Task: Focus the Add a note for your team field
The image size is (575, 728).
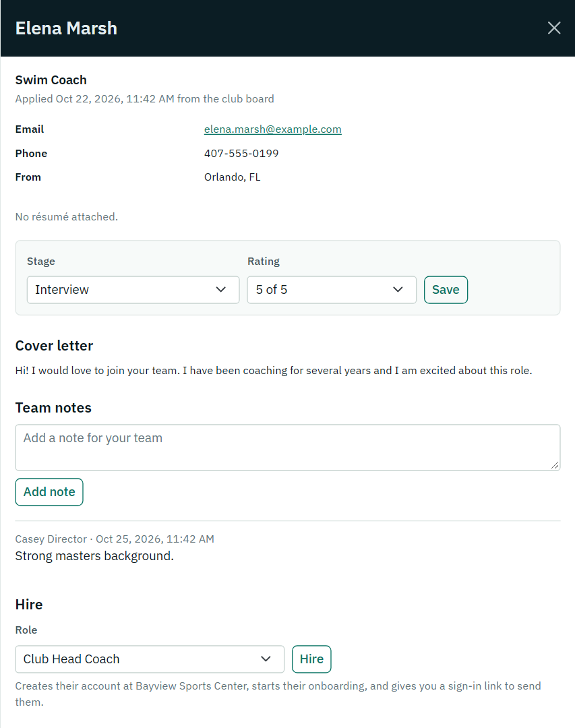Action: pyautogui.click(x=287, y=447)
